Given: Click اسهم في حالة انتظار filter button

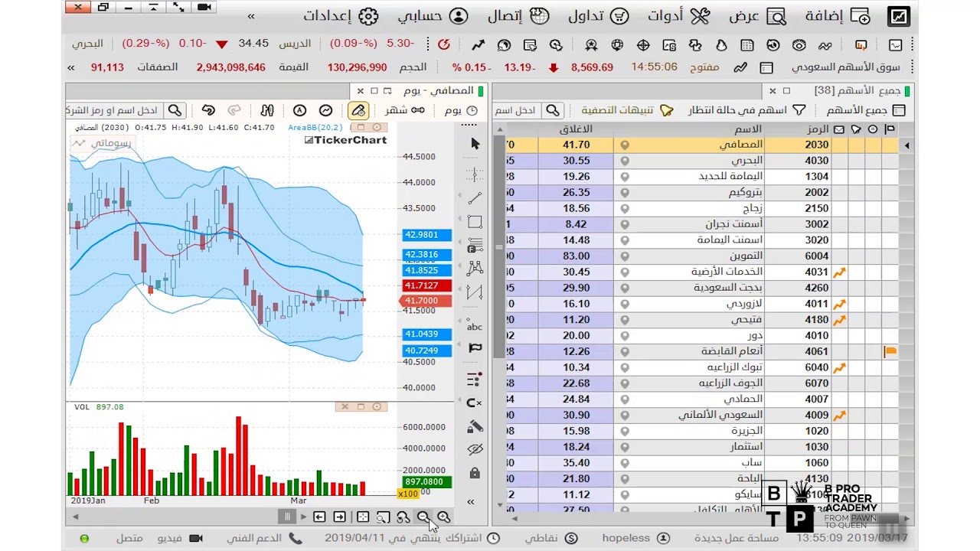Looking at the screenshot, I should 746,110.
